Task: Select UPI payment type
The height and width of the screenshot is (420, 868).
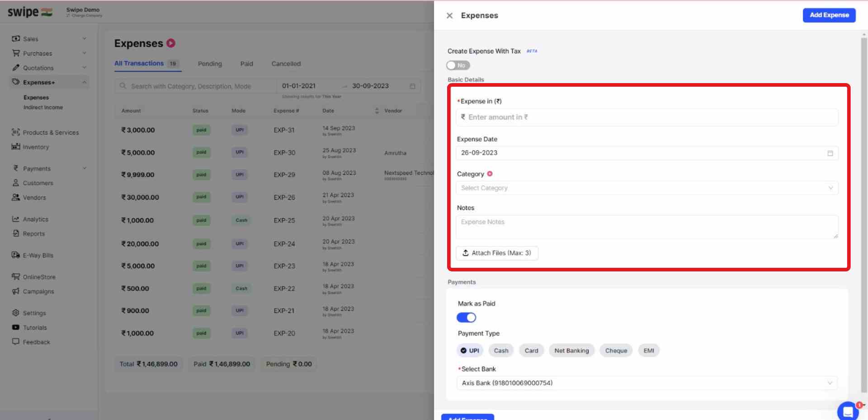Action: (470, 350)
